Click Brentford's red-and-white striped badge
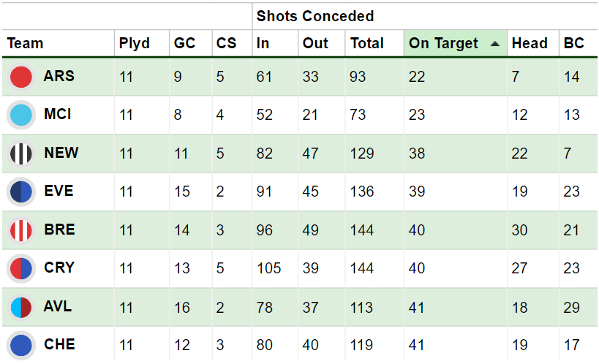599x364 pixels. point(21,230)
